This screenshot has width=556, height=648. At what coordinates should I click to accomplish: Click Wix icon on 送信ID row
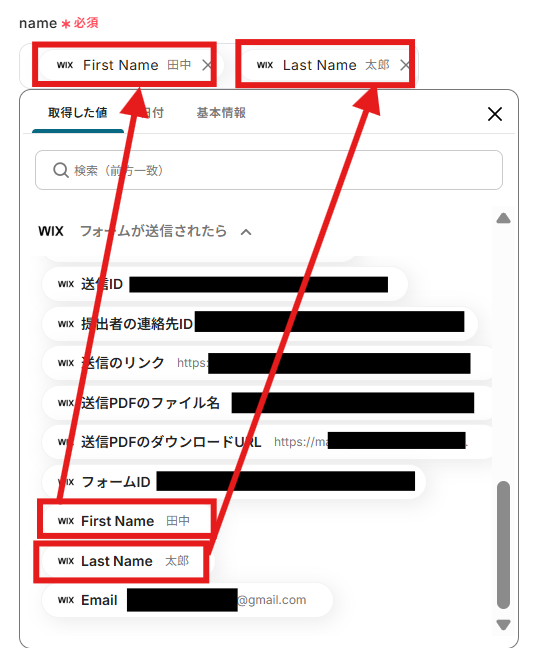(66, 284)
